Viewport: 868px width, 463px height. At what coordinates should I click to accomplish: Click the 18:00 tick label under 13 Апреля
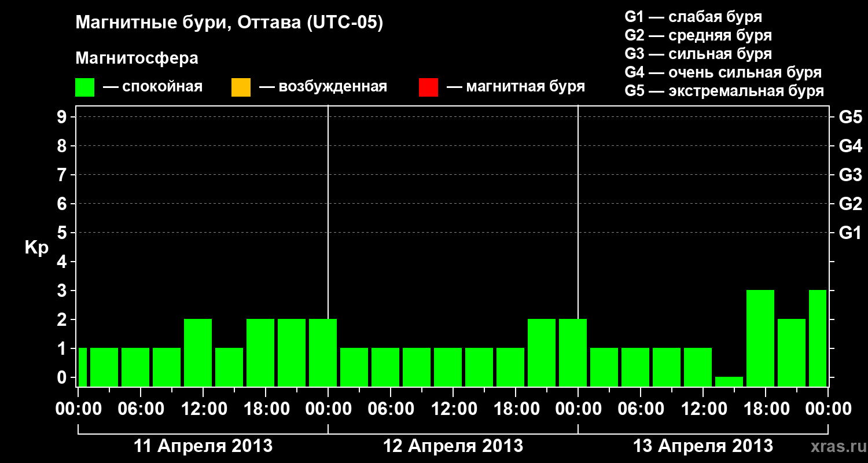(766, 409)
